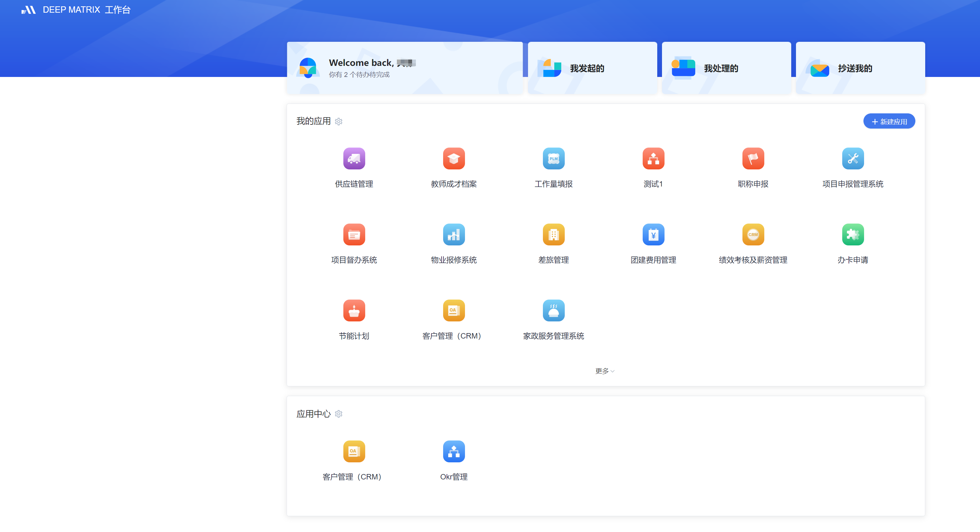The height and width of the screenshot is (532, 980).
Task: Open the 教师成才档案 app icon
Action: 454,158
